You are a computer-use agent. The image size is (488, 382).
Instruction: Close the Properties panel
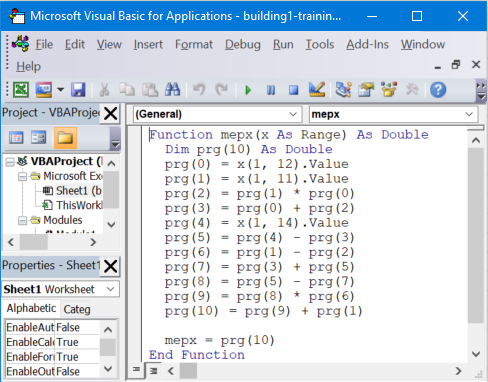click(x=110, y=266)
